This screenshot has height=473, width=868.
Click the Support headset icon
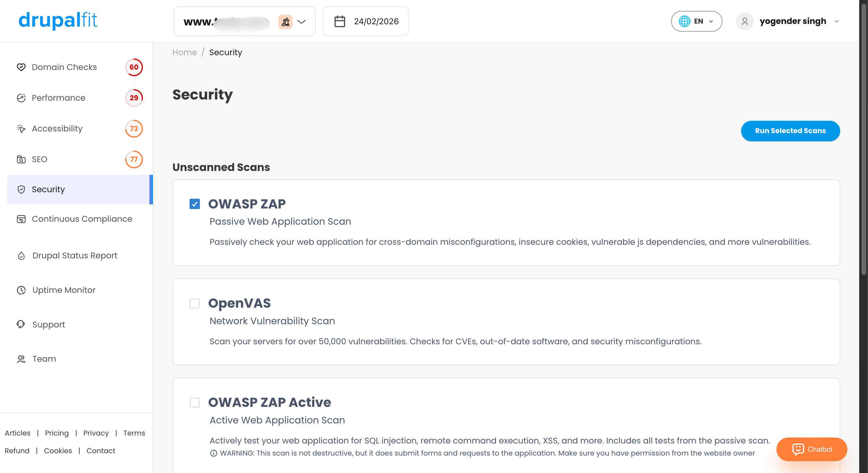[x=21, y=324]
